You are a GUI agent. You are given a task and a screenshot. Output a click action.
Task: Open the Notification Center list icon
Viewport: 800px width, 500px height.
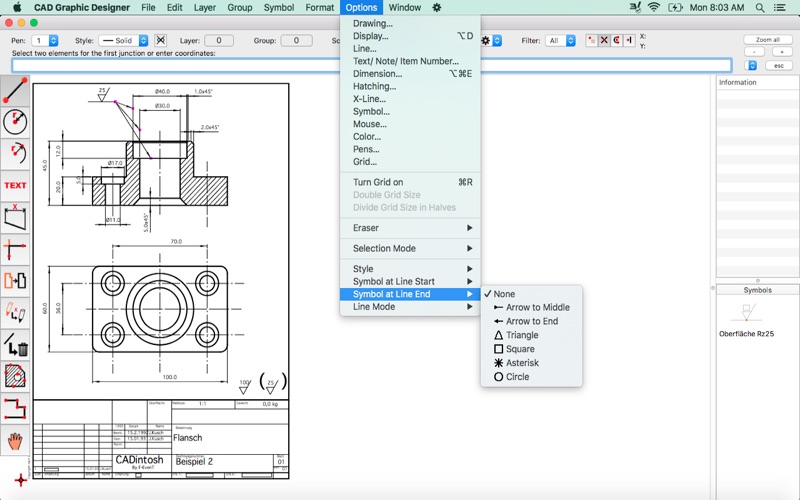[x=780, y=8]
